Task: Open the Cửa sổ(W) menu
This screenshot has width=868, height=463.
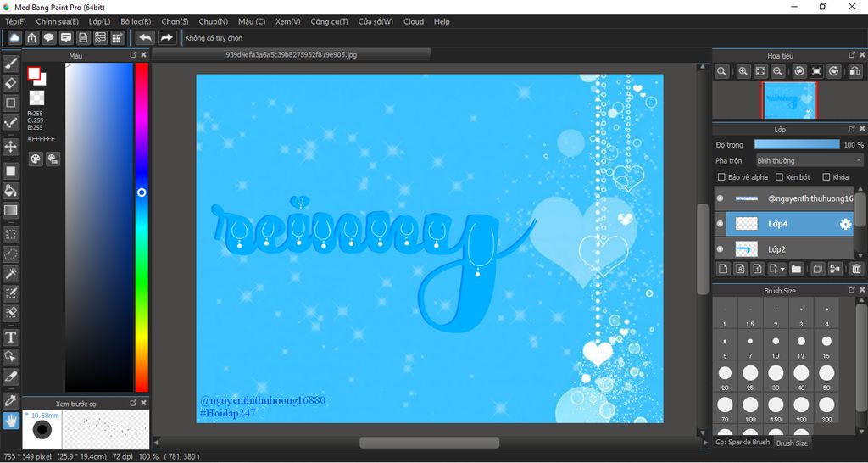Action: pyautogui.click(x=376, y=21)
